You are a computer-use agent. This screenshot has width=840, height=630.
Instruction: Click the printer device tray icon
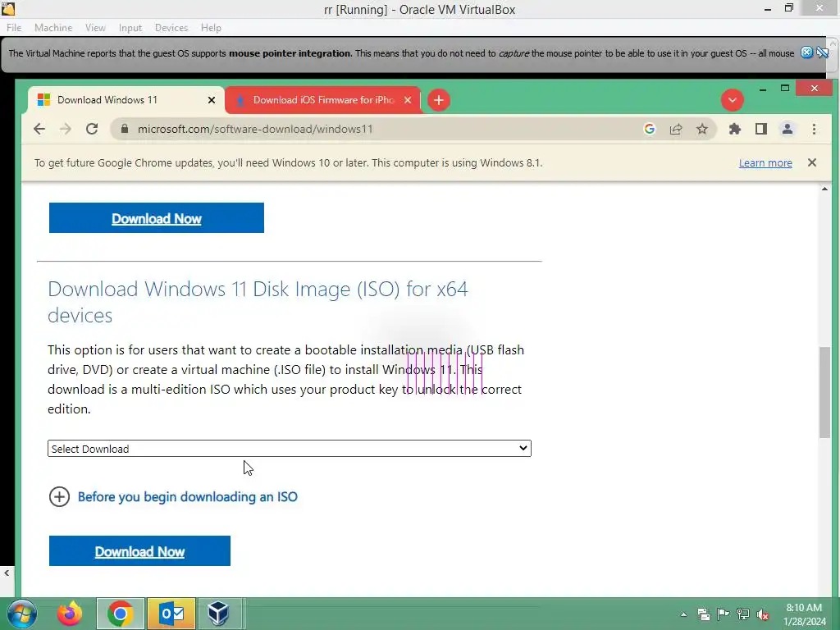(703, 614)
